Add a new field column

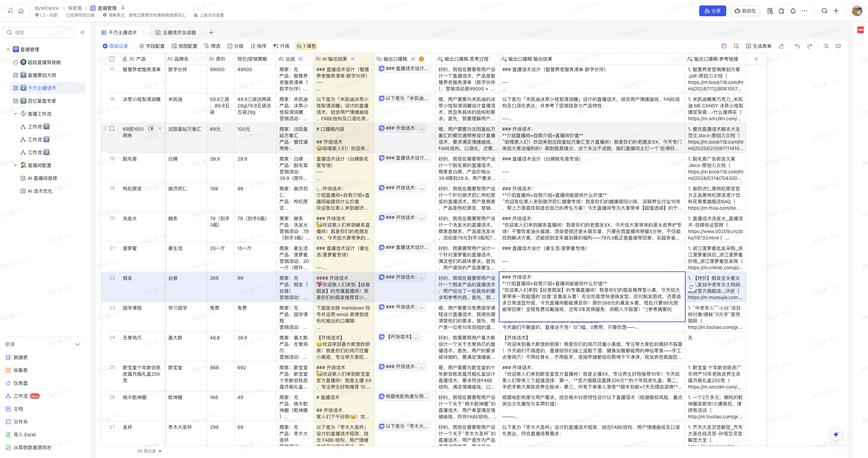756,59
